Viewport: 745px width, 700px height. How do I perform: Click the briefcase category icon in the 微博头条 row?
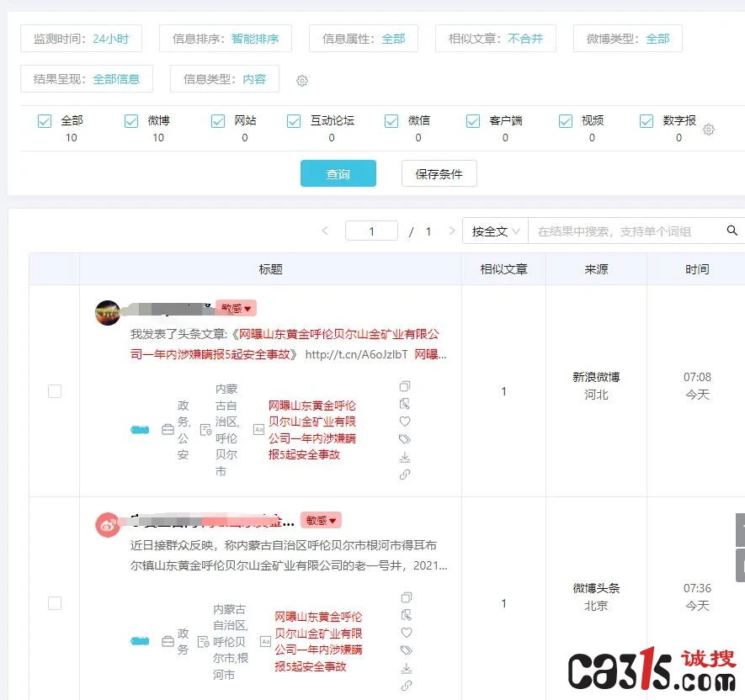[x=168, y=642]
